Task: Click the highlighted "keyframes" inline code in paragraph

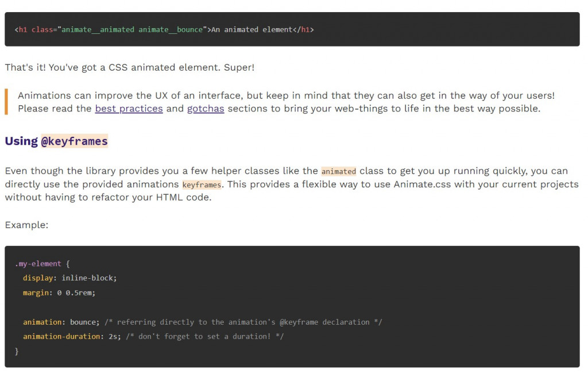Action: [x=202, y=185]
